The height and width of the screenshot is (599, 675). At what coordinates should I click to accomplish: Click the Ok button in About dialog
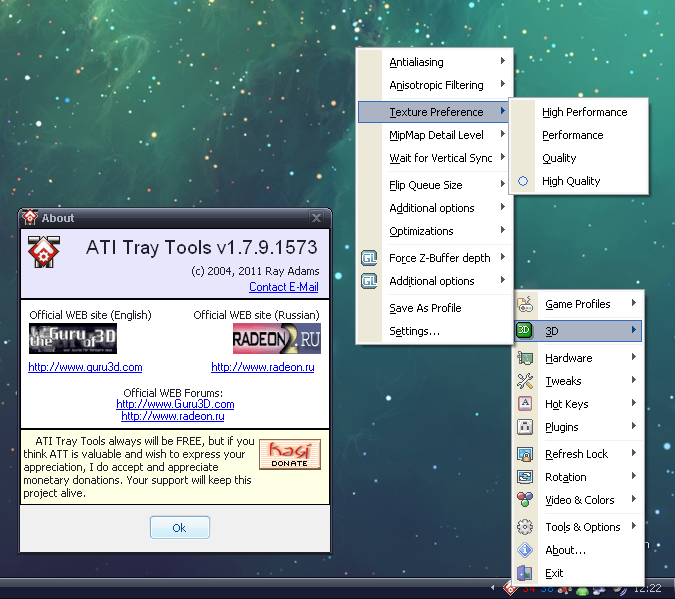[180, 528]
